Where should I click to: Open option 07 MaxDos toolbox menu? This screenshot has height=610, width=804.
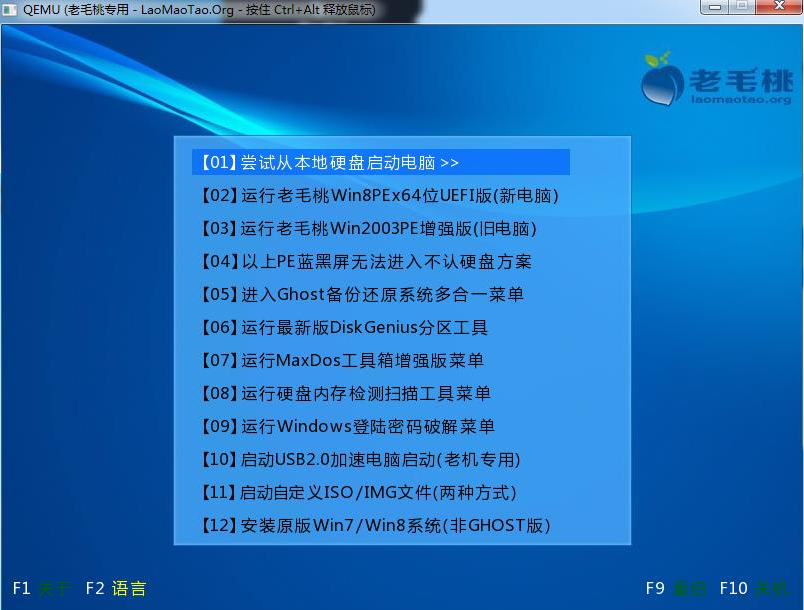tap(343, 360)
